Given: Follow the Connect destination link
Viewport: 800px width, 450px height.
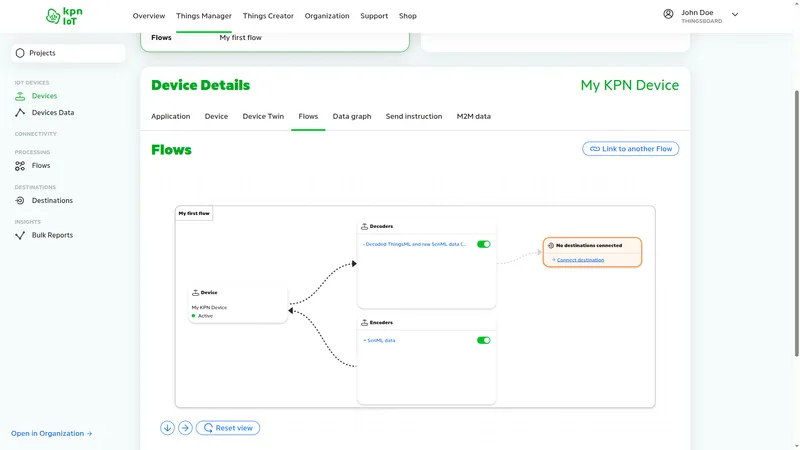Looking at the screenshot, I should pyautogui.click(x=580, y=260).
